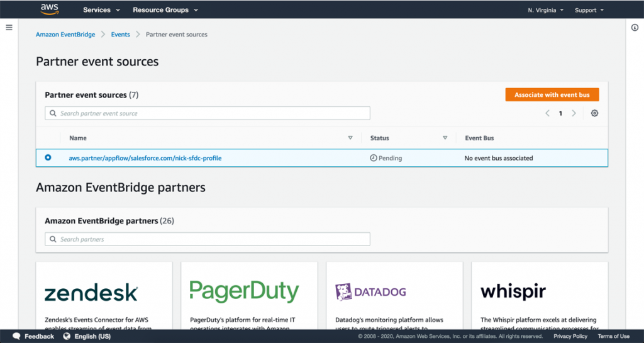Click the Feedback speech bubble icon

tap(16, 336)
